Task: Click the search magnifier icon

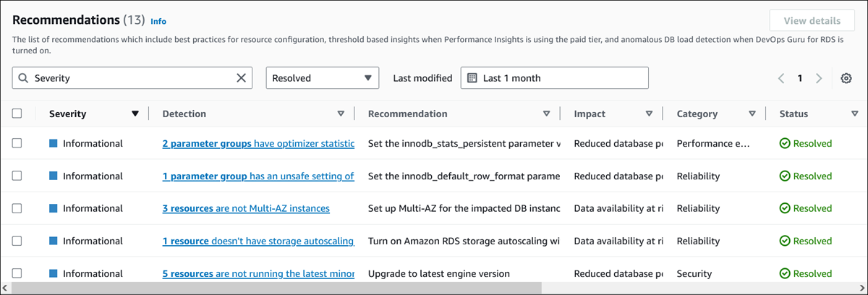Action: pos(23,78)
